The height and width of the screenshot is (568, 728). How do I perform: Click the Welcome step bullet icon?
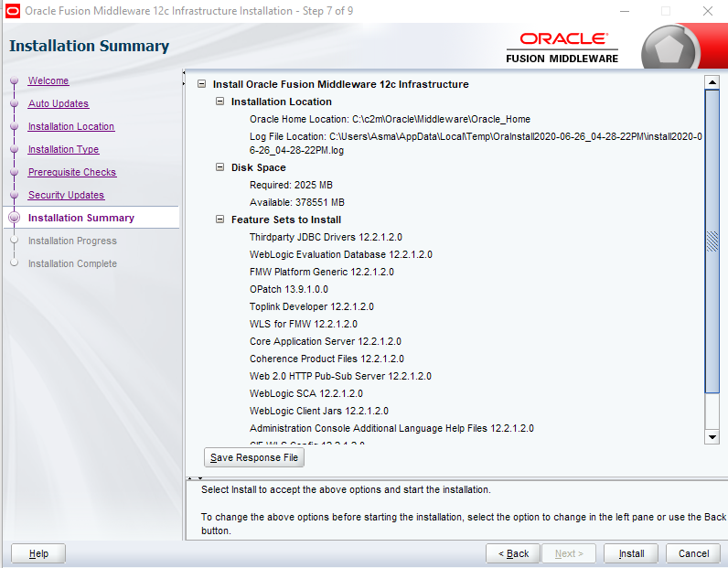point(15,80)
